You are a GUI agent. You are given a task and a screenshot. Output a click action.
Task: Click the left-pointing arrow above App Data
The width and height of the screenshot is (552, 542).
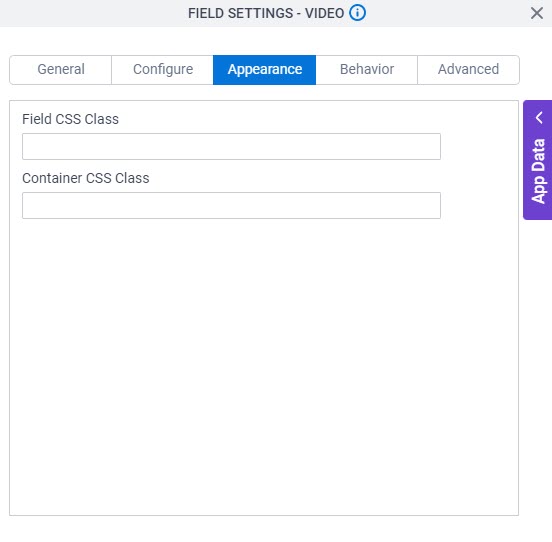tap(539, 118)
